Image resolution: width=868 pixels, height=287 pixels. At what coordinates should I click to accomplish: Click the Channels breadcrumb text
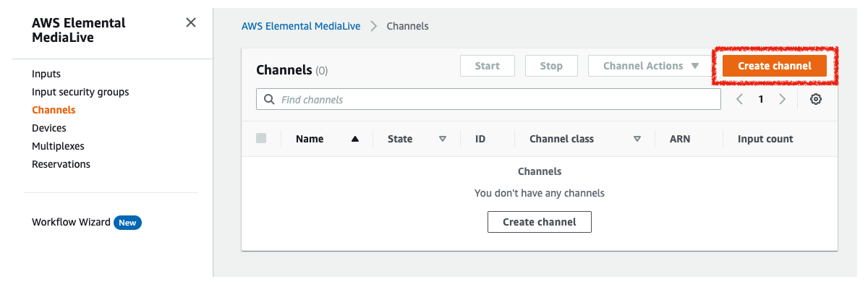[408, 26]
